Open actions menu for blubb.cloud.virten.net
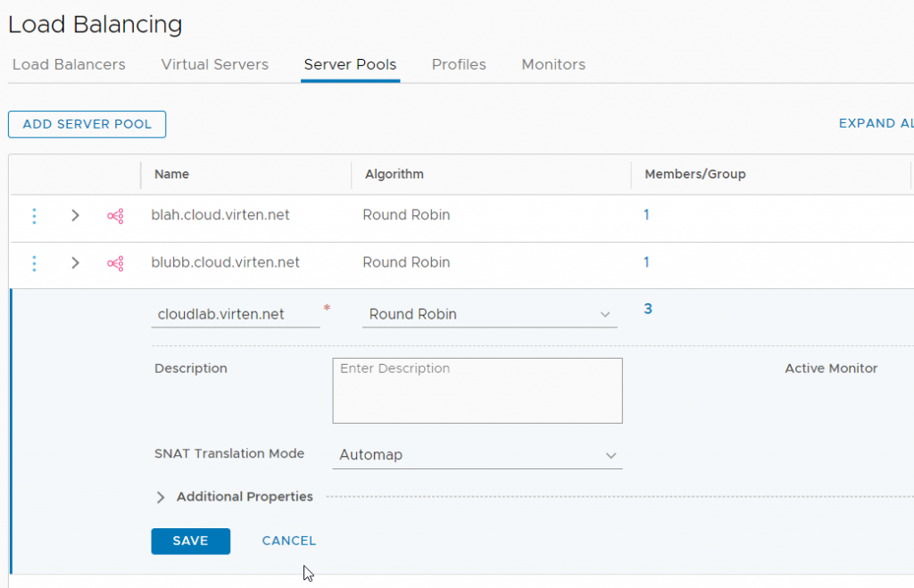 coord(34,262)
